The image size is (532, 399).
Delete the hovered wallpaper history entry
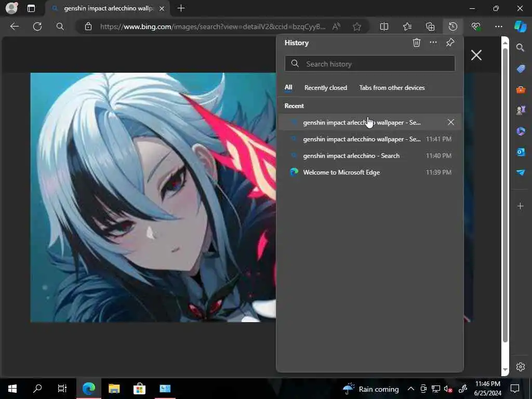click(450, 122)
